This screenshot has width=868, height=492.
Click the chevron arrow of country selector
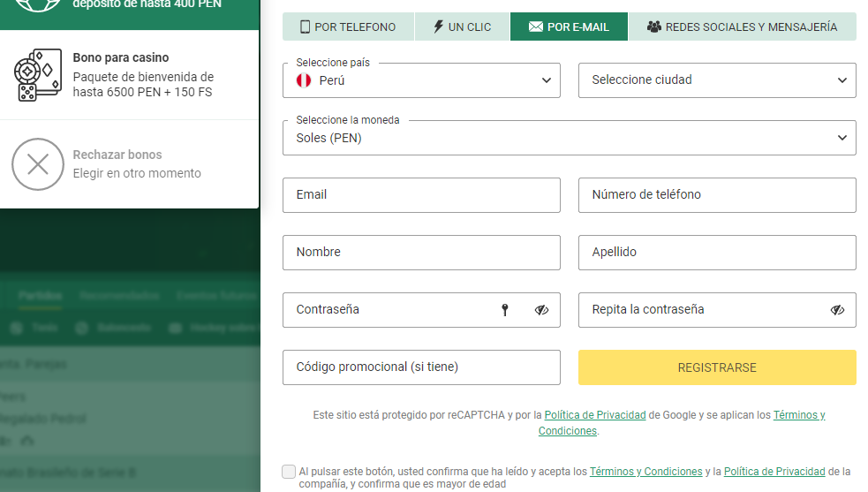pos(547,80)
